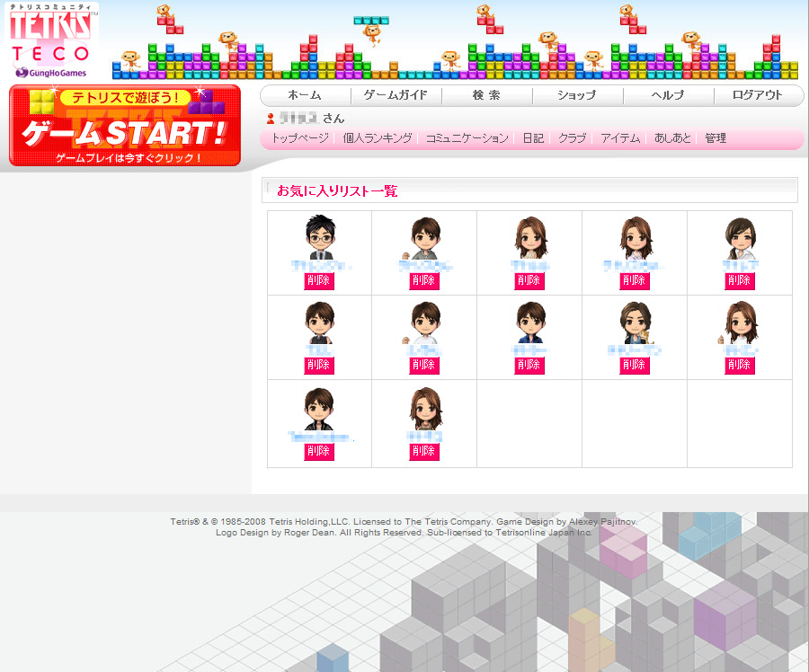809x672 pixels.
Task: Open the ホーム menu item
Action: click(x=305, y=95)
